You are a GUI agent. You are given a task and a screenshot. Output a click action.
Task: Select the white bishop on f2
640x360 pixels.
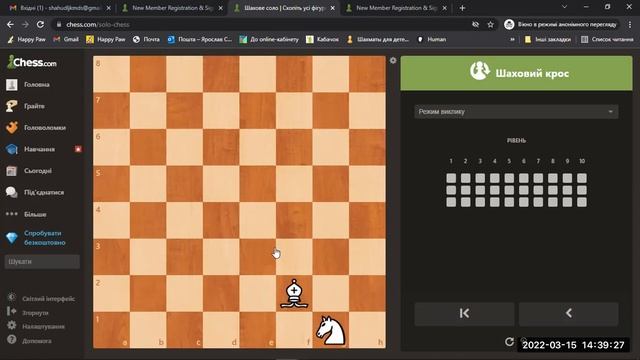click(x=294, y=293)
